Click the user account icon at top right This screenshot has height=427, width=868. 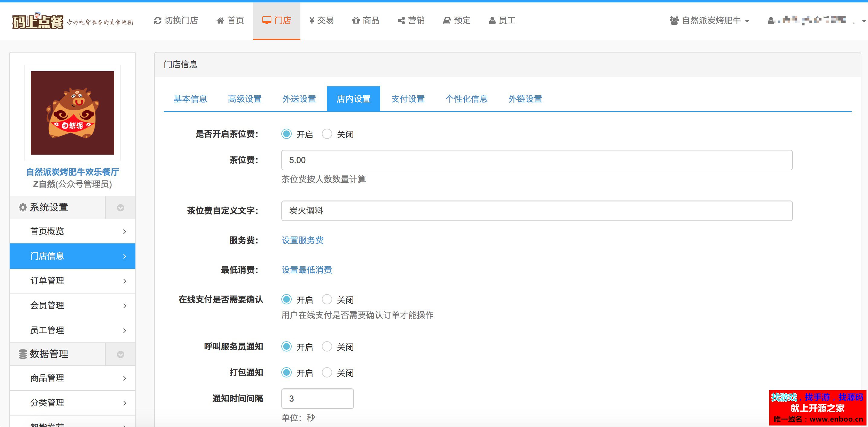click(x=771, y=21)
